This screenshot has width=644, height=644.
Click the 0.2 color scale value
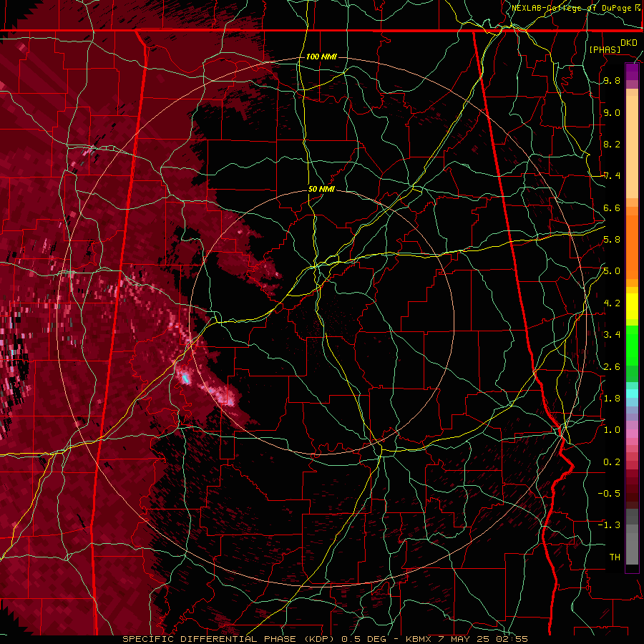pos(612,462)
